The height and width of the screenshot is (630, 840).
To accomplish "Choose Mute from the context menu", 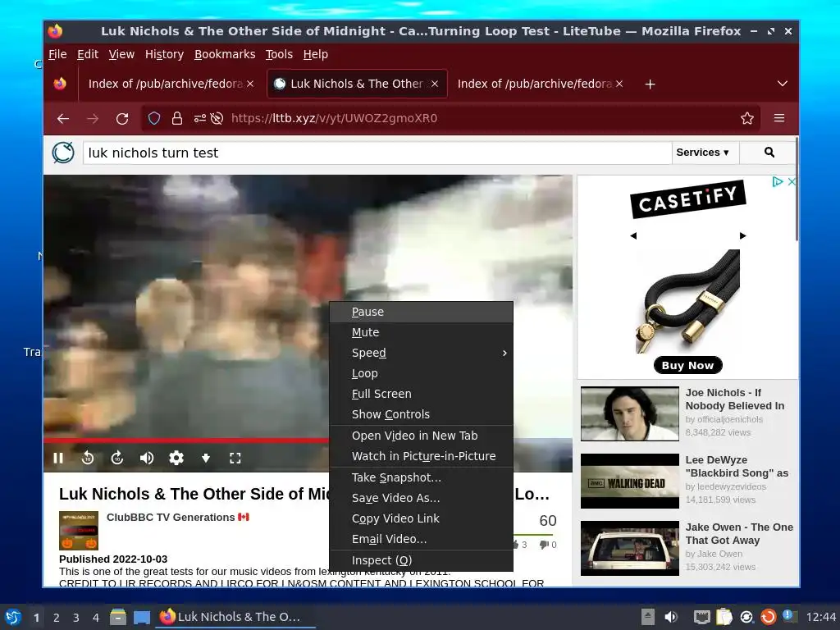I will [422, 332].
